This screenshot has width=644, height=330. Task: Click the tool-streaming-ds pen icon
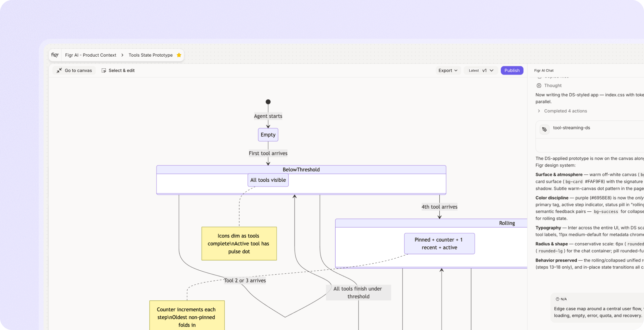tap(544, 130)
